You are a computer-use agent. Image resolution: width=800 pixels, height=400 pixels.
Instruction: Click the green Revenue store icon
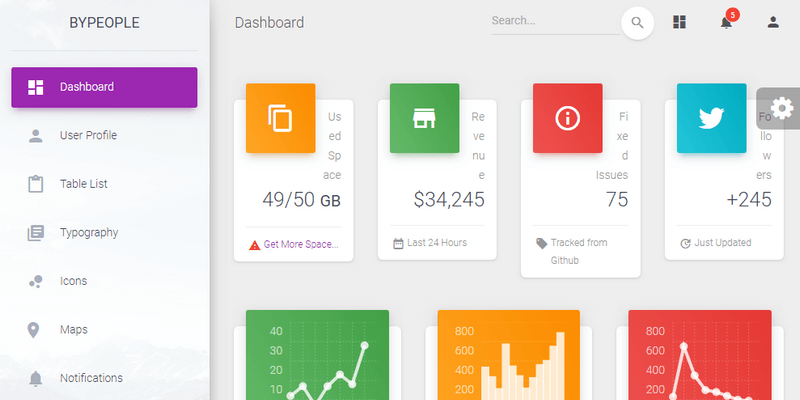(x=424, y=118)
